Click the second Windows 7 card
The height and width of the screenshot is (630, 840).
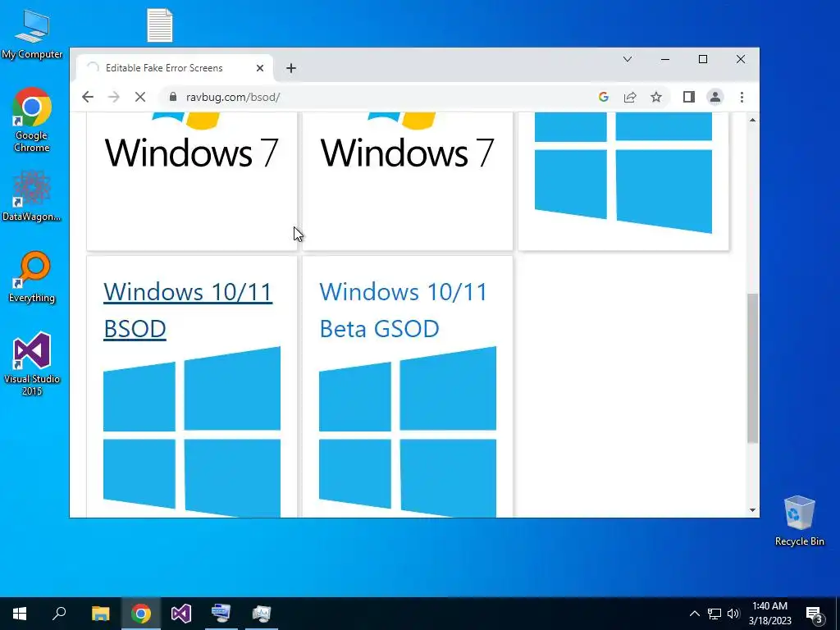point(408,181)
